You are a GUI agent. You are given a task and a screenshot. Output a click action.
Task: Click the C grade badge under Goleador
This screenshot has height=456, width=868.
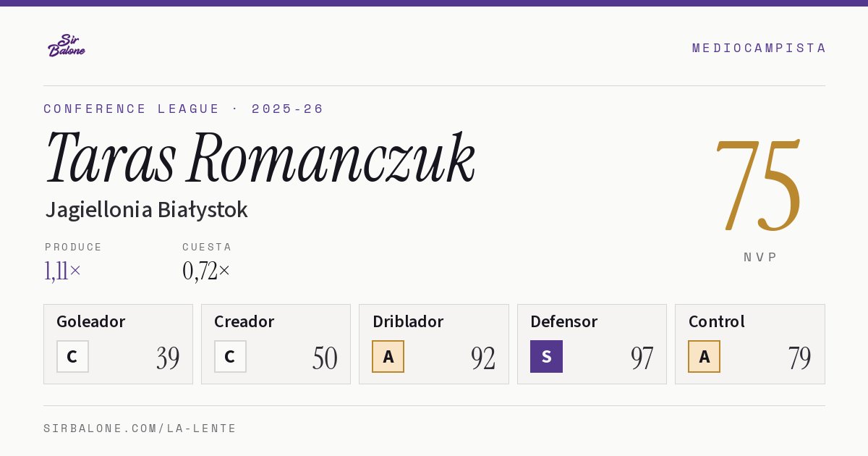coord(72,356)
